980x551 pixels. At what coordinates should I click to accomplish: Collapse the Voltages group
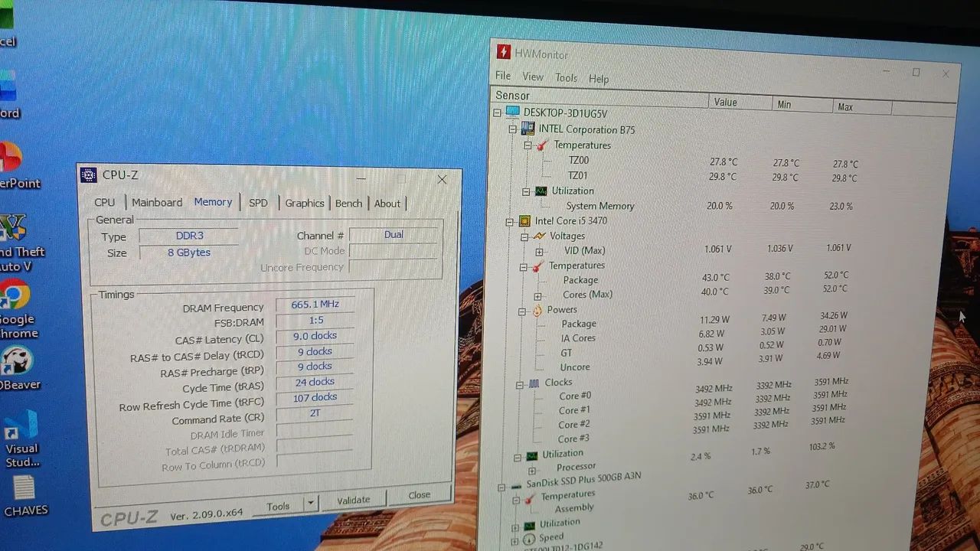[524, 236]
